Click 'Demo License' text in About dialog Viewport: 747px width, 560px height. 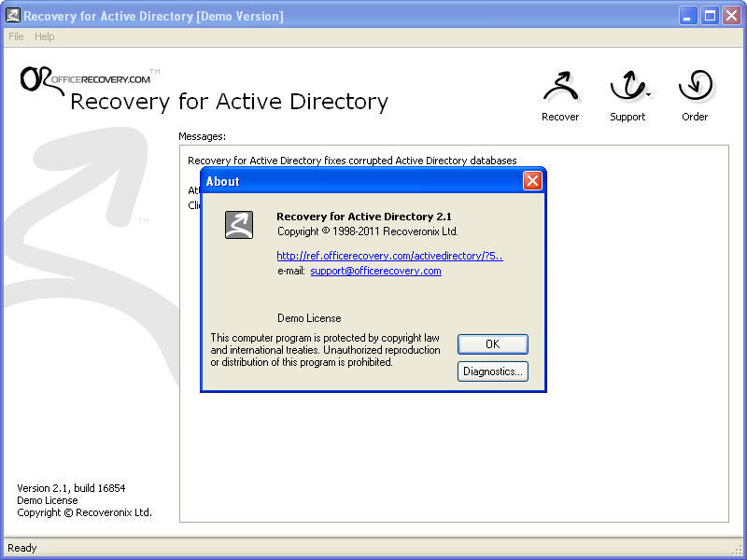tap(309, 318)
